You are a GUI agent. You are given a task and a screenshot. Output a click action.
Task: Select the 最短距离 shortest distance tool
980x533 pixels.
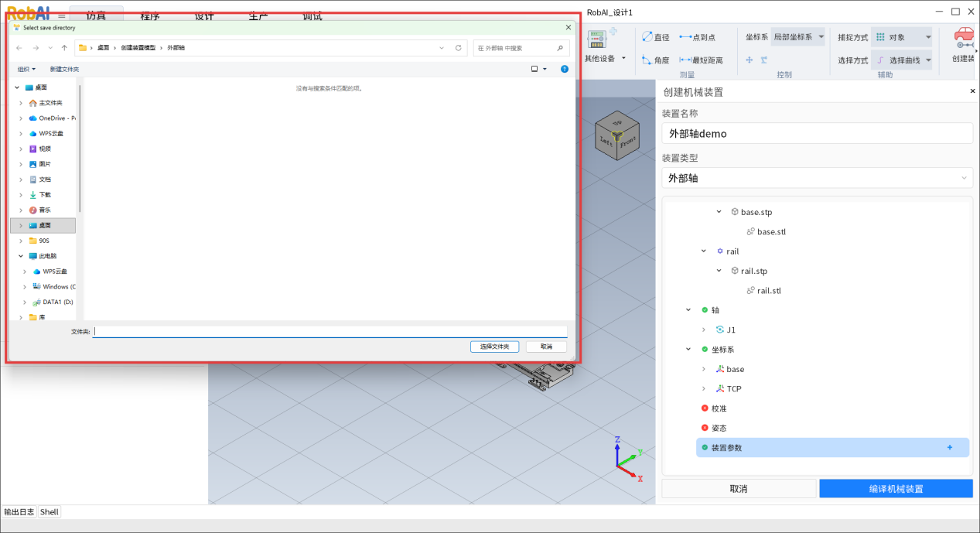coord(701,60)
